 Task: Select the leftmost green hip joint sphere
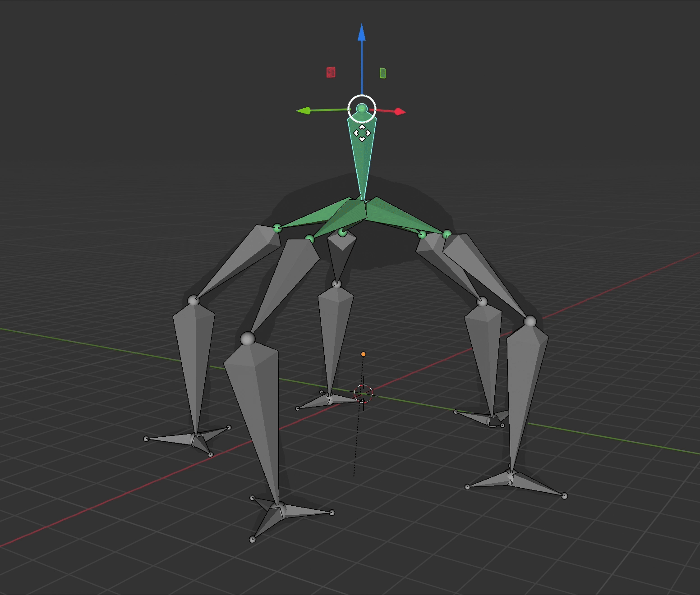click(x=277, y=229)
